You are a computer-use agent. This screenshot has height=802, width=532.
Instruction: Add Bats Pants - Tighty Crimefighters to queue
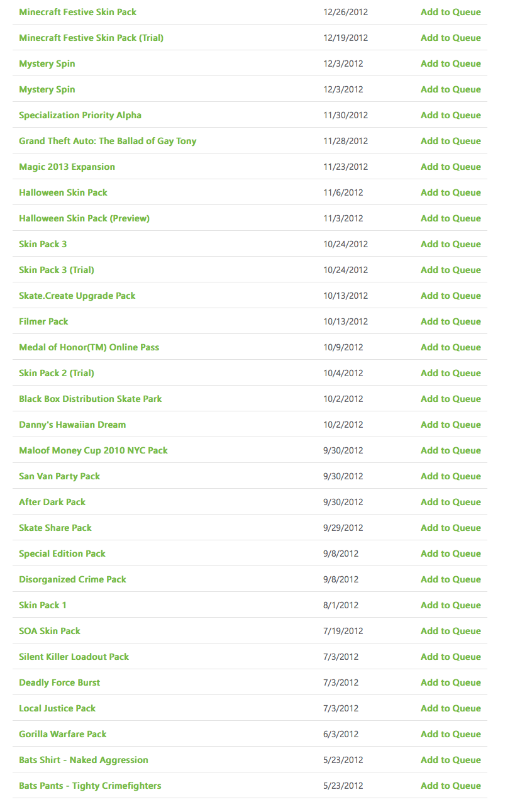coord(451,786)
